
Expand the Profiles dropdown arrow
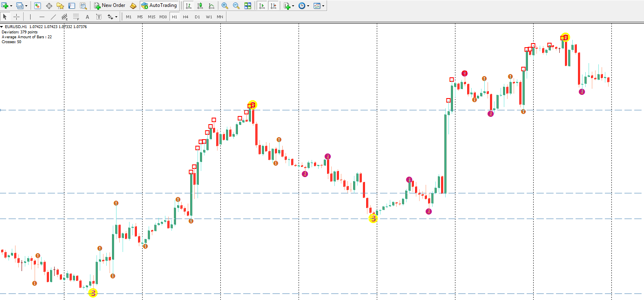(26, 6)
